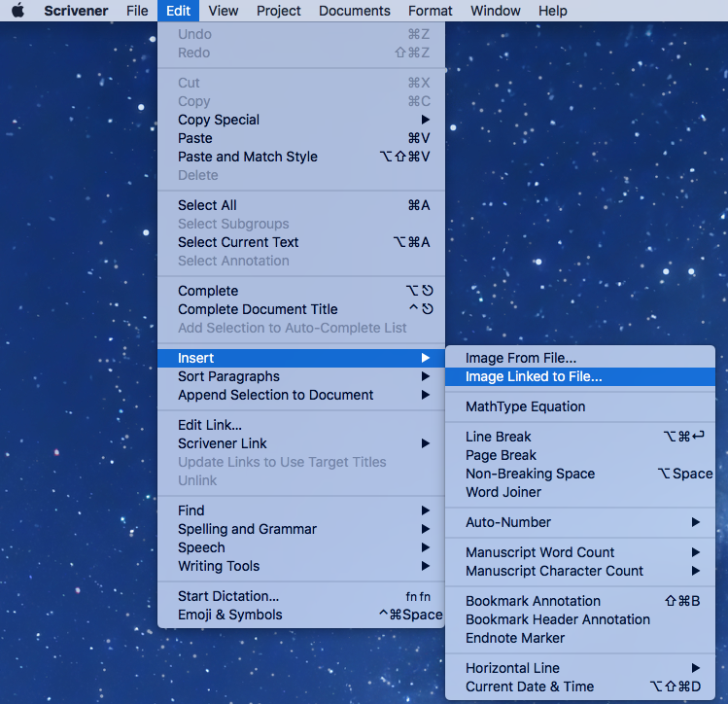Choose Paste from Edit menu

tap(301, 138)
